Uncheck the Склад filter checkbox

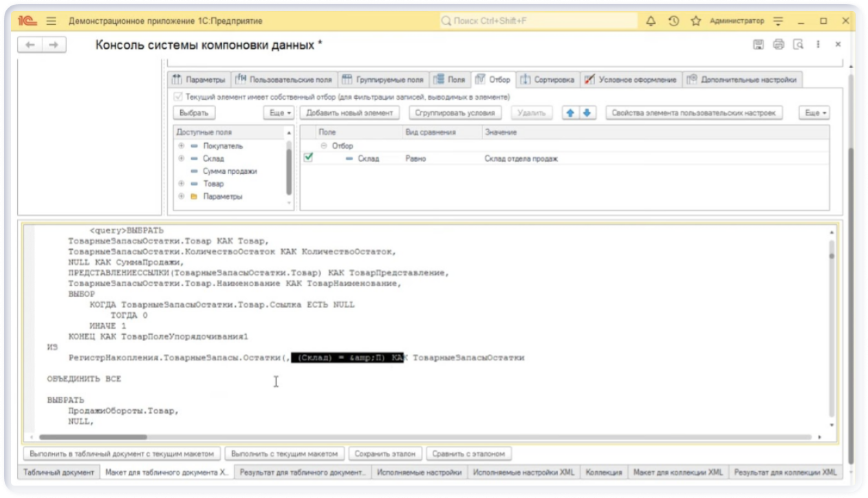tap(308, 158)
